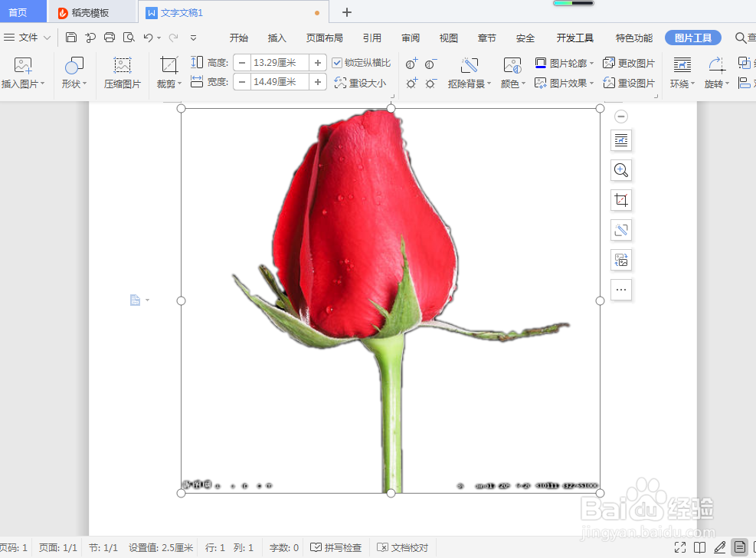Screen dimensions: 756x558
Task: Open the 压缩图片 compress picture tool
Action: pyautogui.click(x=121, y=73)
